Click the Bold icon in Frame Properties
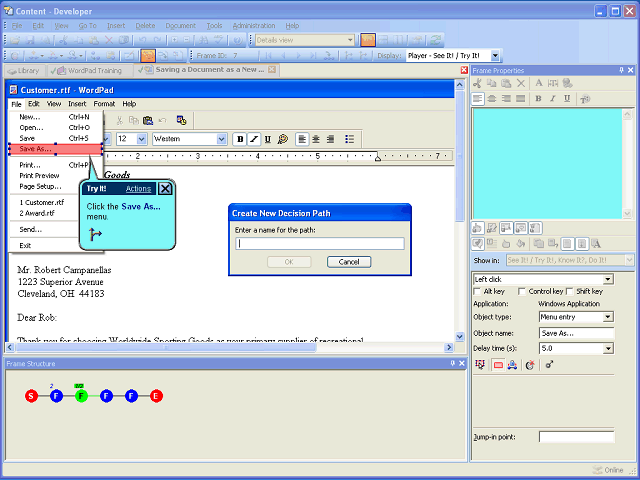 (x=538, y=98)
